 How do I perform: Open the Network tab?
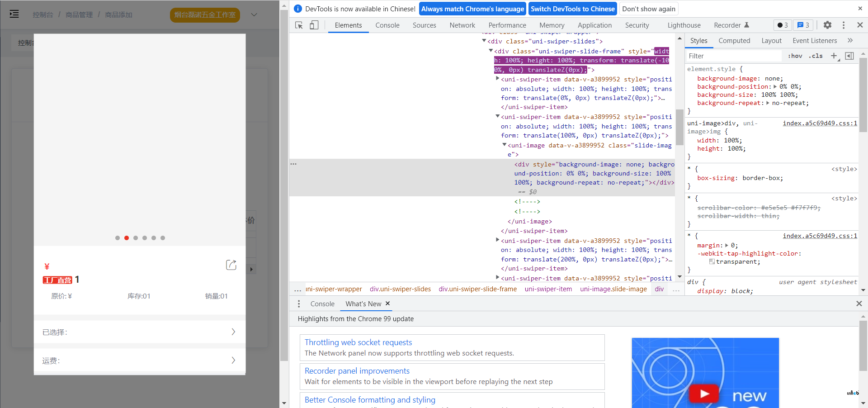(462, 25)
